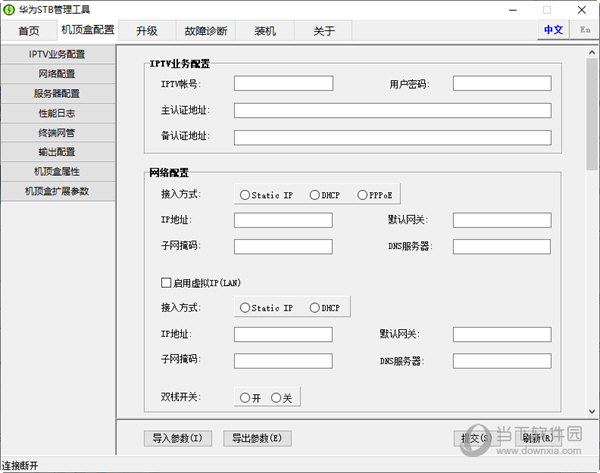
Task: Minimize the 华为STB管理工具 window
Action: coord(513,10)
